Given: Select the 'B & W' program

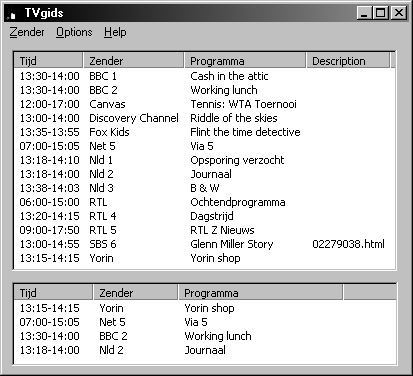Looking at the screenshot, I should (205, 188).
